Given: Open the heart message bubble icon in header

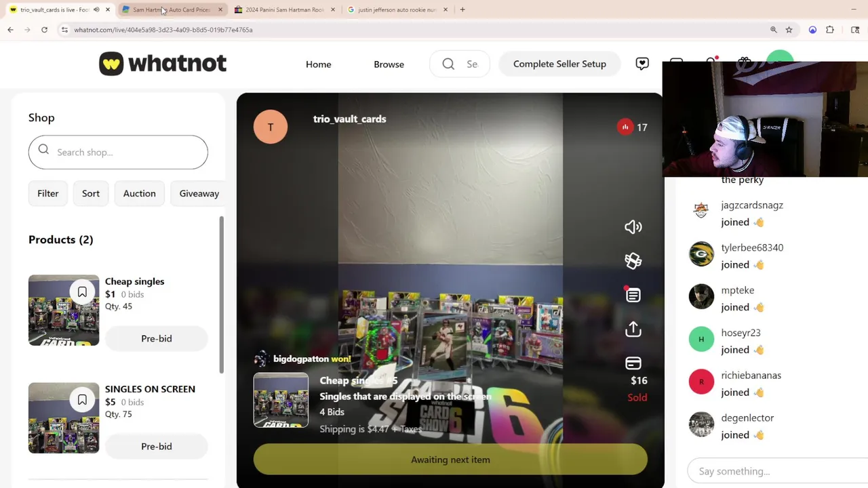Looking at the screenshot, I should point(642,64).
